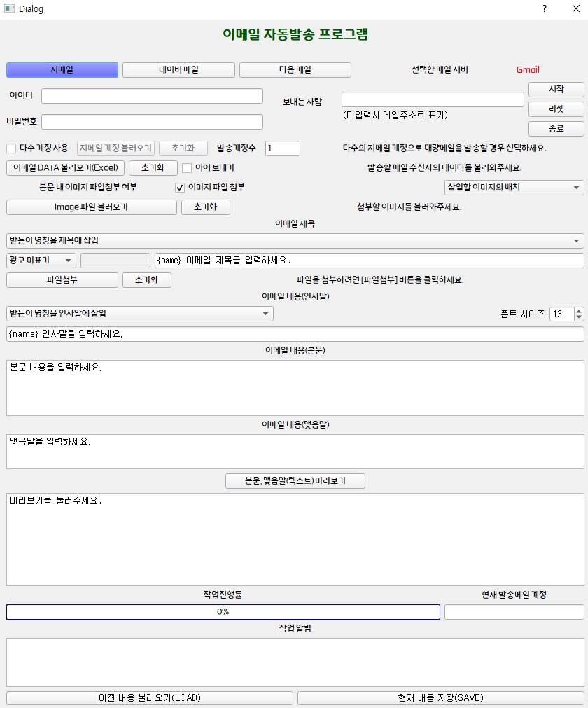Click the Image 파일 불러오기 button
The width and height of the screenshot is (588, 708).
[x=91, y=207]
